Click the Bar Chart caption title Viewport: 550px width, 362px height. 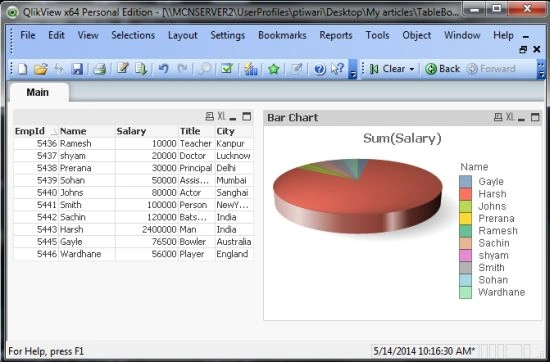(293, 118)
